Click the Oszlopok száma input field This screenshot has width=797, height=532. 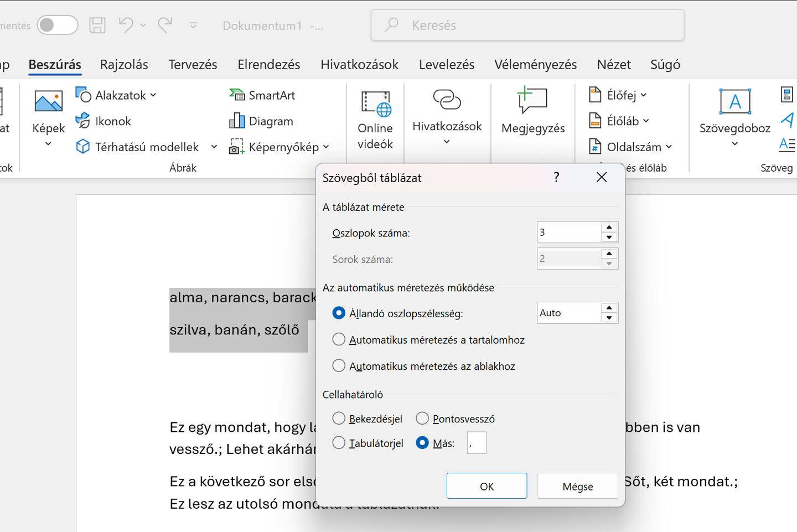tap(569, 233)
